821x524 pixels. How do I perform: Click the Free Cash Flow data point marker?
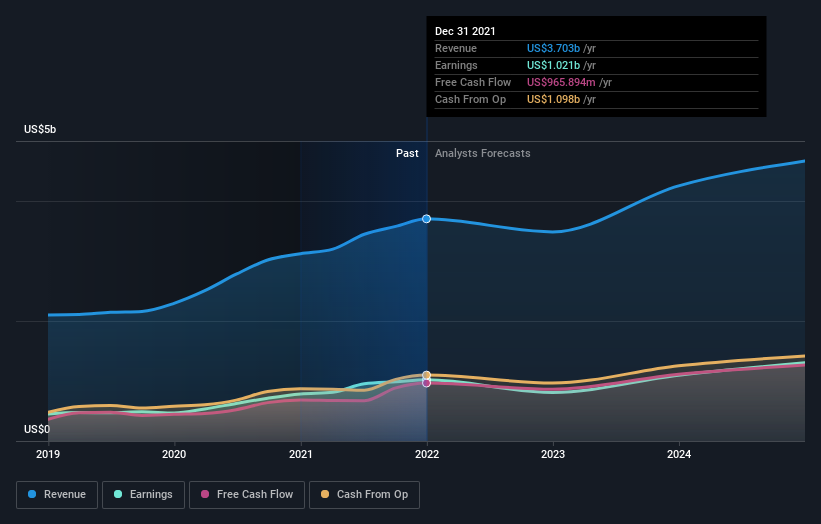point(427,383)
